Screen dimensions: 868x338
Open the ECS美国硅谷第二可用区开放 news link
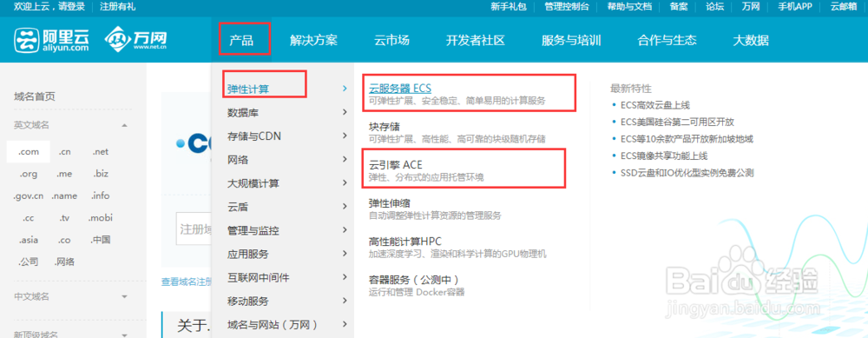tap(677, 122)
